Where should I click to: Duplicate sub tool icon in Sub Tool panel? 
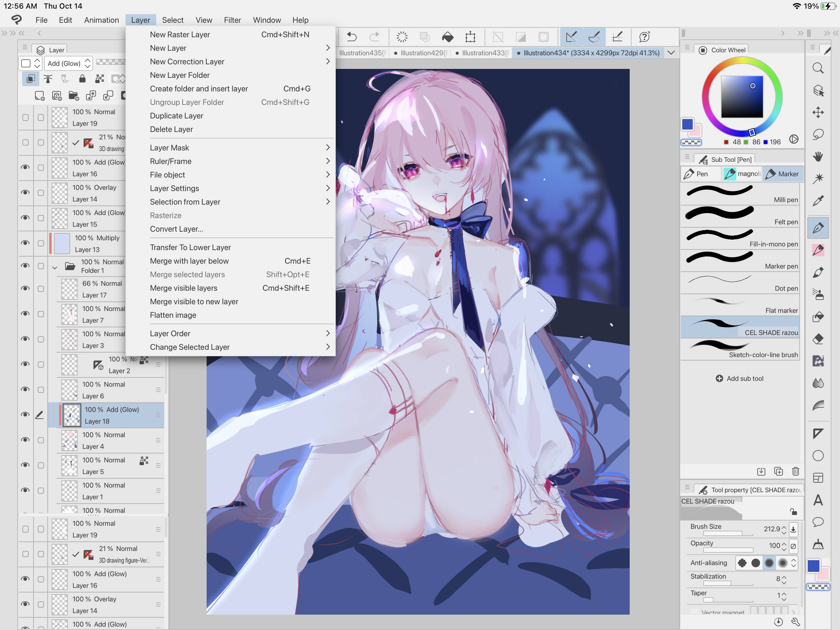[x=778, y=471]
